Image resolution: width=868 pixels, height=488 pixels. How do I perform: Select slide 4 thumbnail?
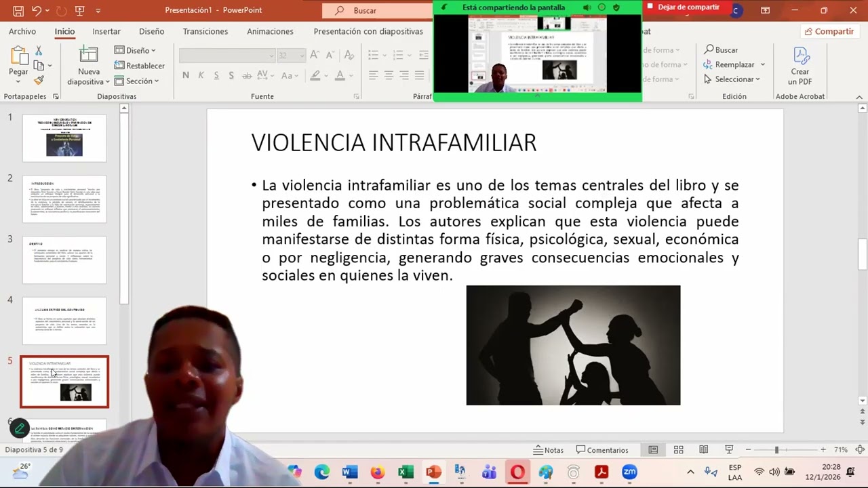pyautogui.click(x=64, y=321)
